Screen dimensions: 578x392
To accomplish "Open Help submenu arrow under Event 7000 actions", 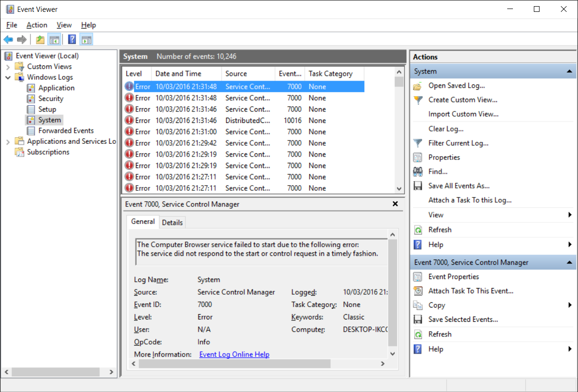I will [570, 349].
